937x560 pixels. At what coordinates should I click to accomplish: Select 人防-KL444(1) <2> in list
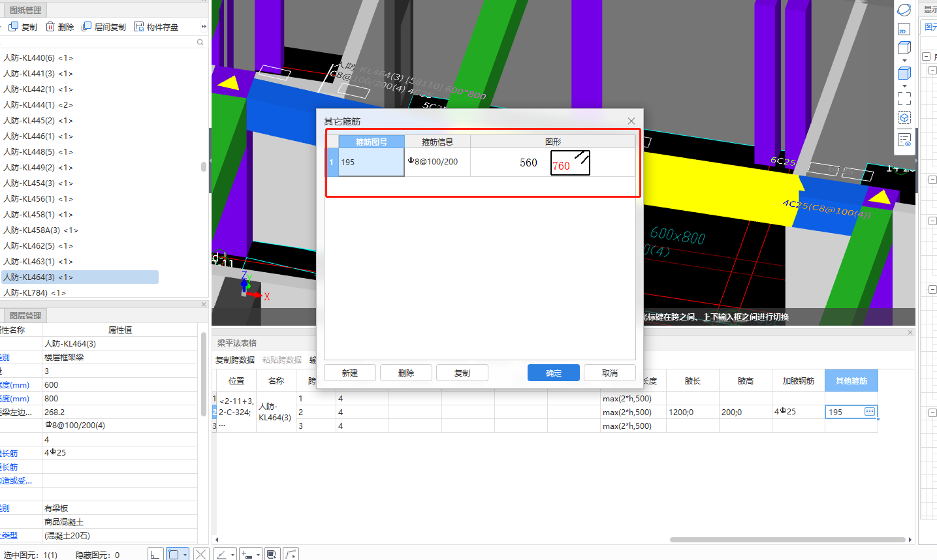(38, 105)
